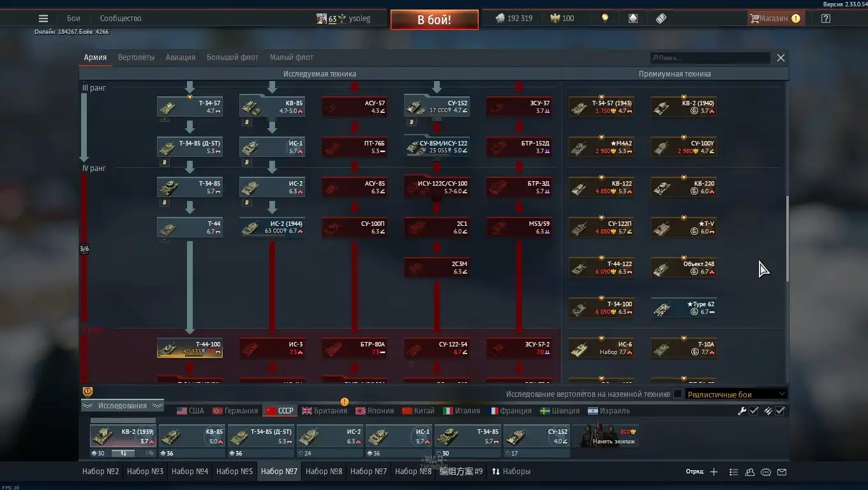Click the research tree vertical scrollbar

[787, 238]
